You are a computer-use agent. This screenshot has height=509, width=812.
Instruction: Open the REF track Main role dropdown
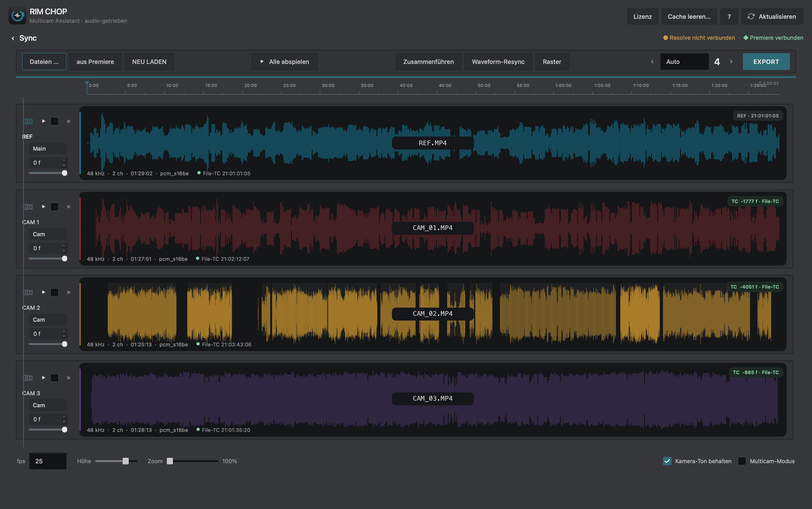48,149
